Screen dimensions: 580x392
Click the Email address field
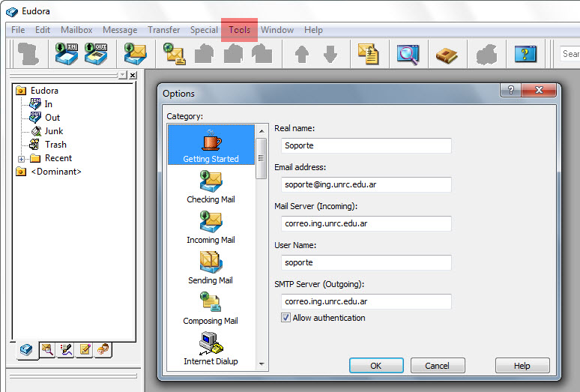pos(366,184)
